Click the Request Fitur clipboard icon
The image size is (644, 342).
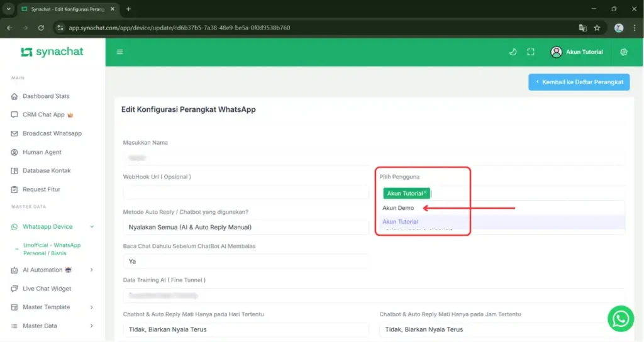(x=14, y=190)
